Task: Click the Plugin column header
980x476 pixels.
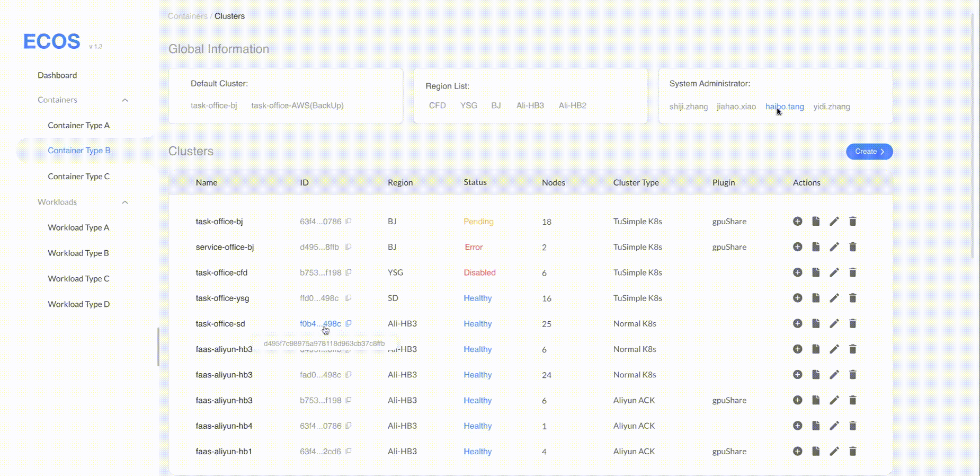Action: click(x=724, y=182)
